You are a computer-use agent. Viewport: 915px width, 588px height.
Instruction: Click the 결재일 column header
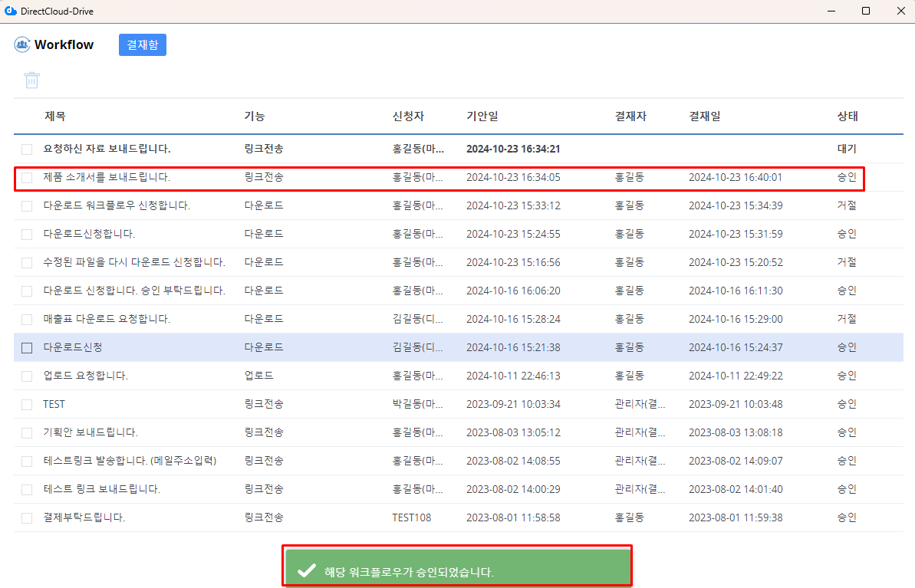(x=704, y=117)
